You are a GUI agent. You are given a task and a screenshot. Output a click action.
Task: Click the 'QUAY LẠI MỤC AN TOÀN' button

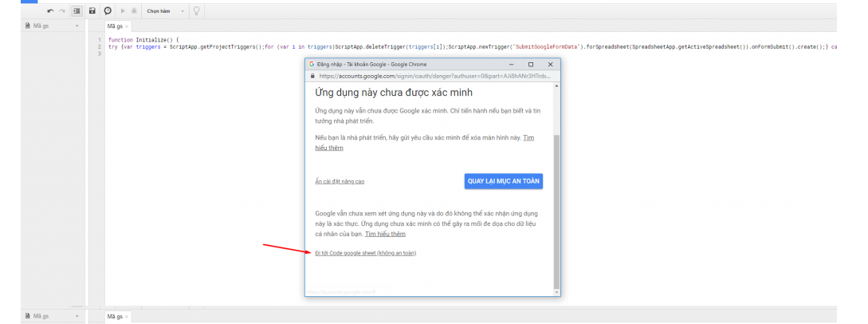coord(504,181)
